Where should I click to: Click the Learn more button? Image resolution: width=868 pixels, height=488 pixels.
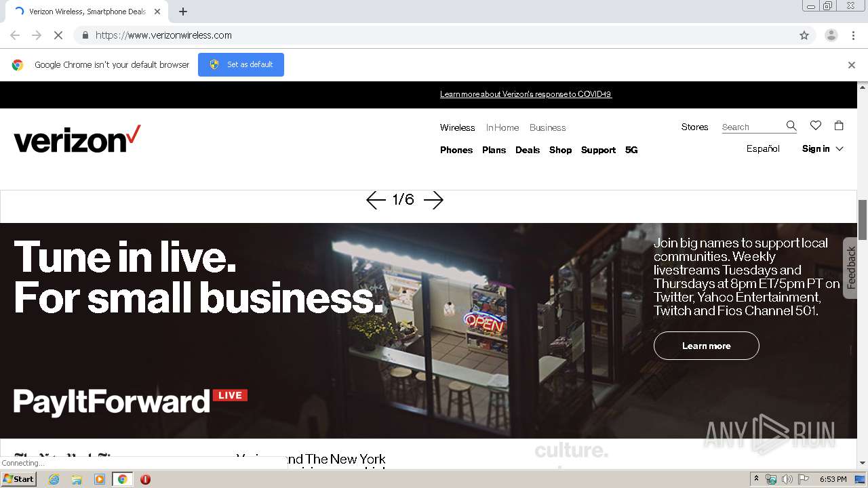706,346
